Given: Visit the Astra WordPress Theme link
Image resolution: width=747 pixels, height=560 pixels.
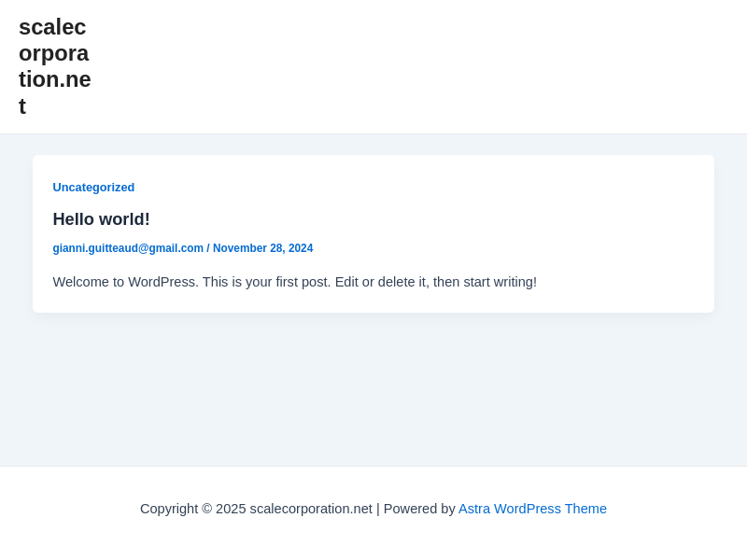Looking at the screenshot, I should tap(532, 509).
